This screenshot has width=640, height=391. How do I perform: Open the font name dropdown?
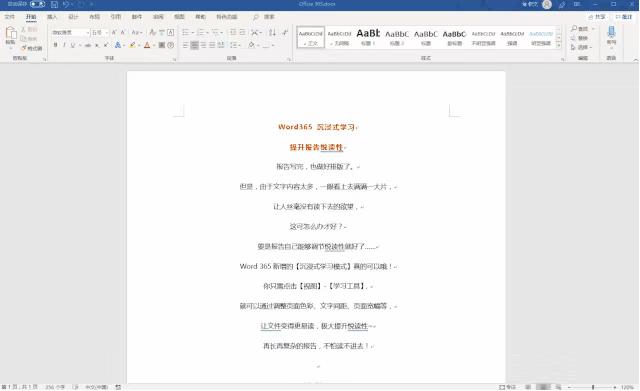87,32
